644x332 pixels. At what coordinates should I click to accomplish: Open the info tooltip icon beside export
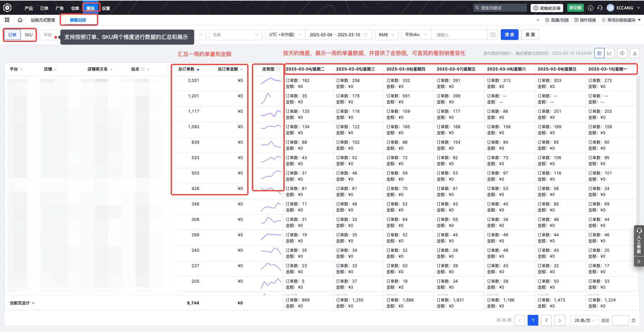click(622, 53)
